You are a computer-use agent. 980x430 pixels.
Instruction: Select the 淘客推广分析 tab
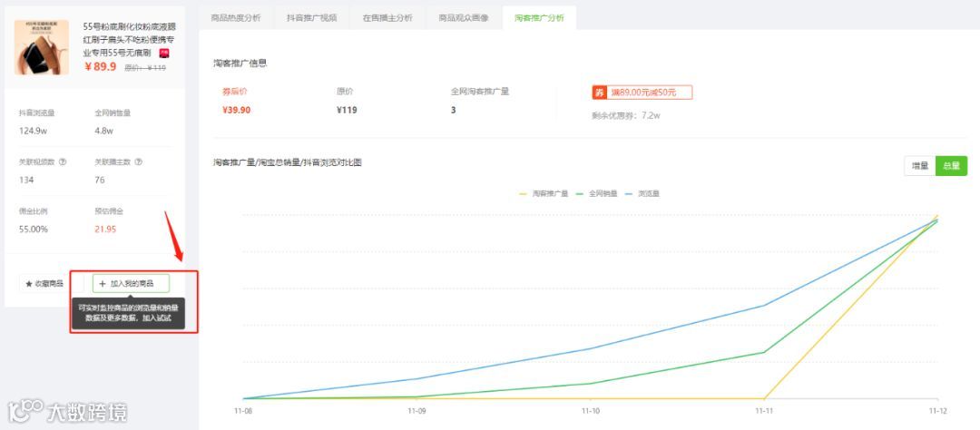tap(539, 18)
